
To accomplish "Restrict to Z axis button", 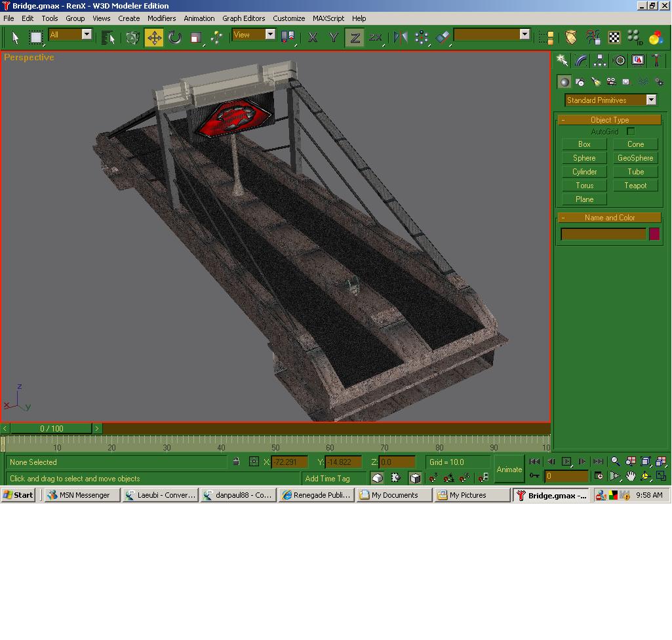I will tap(355, 37).
